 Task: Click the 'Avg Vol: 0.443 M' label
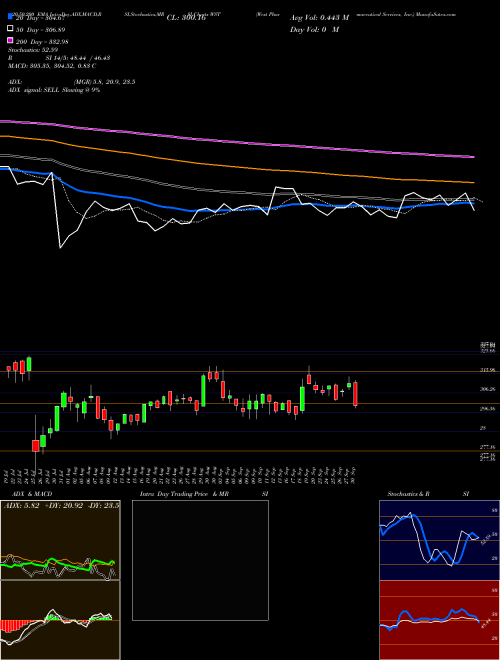click(x=319, y=18)
